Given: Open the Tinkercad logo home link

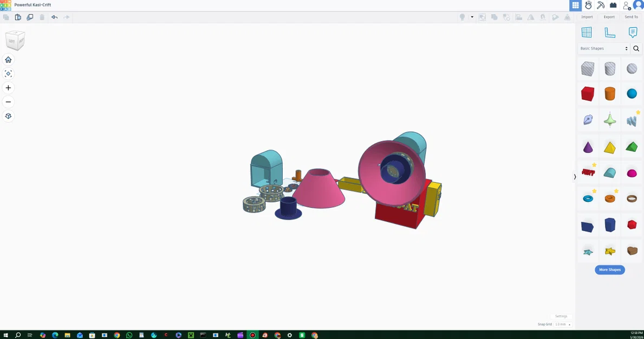Looking at the screenshot, I should click(x=6, y=5).
